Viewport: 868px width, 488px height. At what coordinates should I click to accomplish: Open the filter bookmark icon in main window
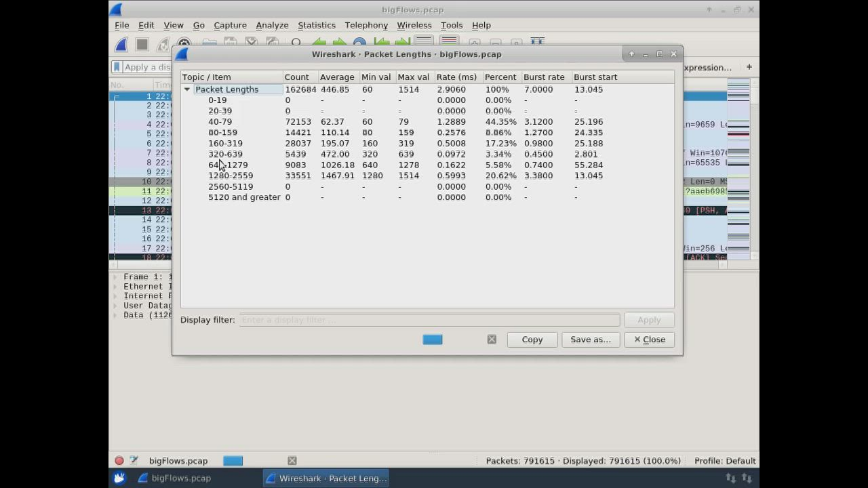117,67
